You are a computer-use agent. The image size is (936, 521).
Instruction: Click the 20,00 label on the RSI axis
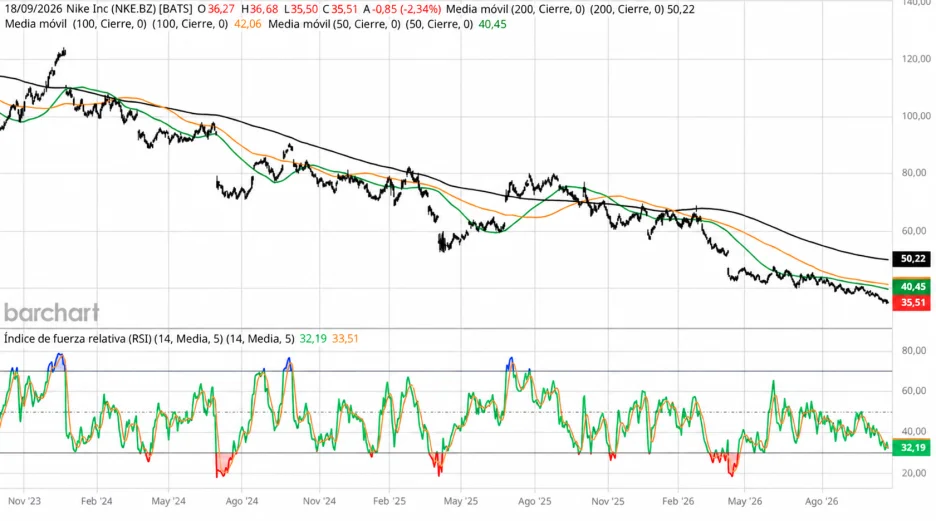[x=914, y=473]
